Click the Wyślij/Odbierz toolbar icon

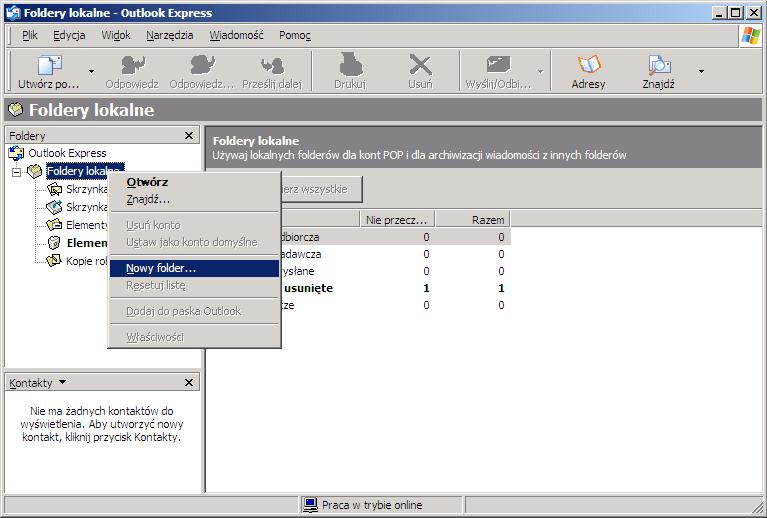tap(498, 65)
